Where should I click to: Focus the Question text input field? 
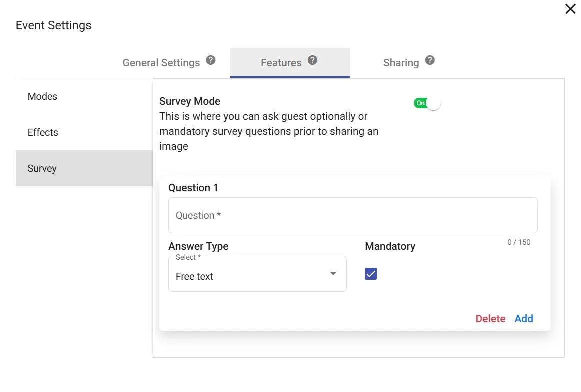[353, 215]
